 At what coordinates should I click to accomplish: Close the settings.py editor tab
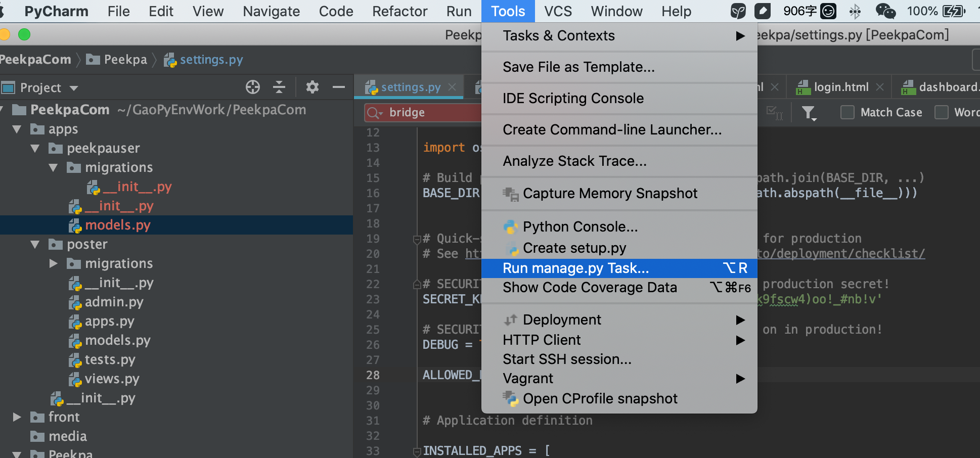click(453, 87)
